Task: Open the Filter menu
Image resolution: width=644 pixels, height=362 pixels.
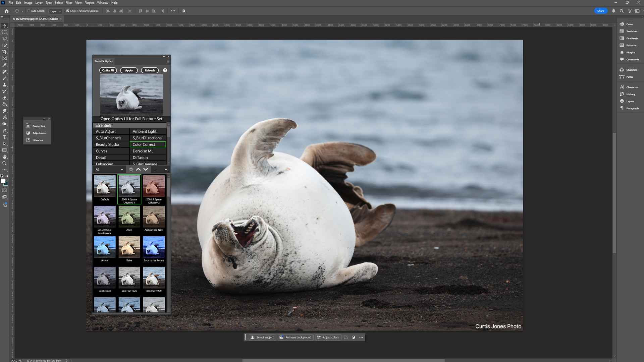Action: (69, 3)
